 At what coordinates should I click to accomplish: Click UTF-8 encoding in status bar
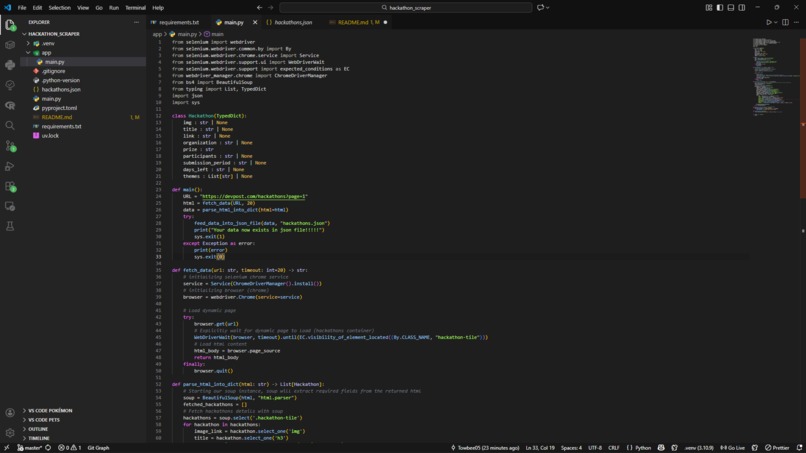pos(595,448)
